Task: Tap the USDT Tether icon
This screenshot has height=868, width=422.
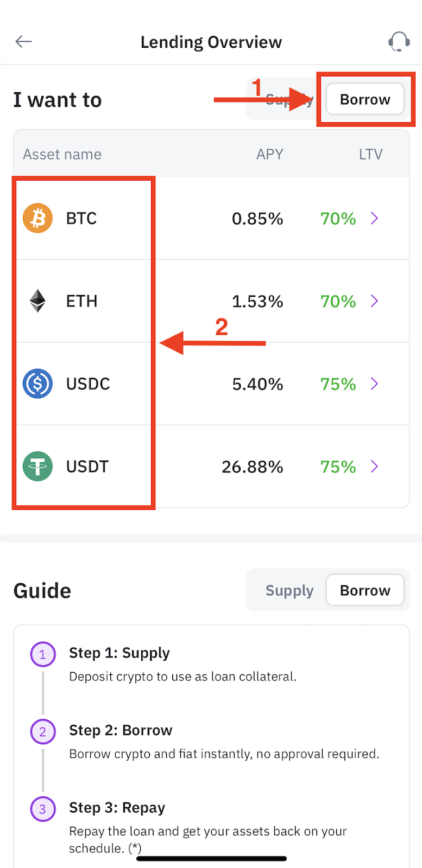Action: pos(37,467)
